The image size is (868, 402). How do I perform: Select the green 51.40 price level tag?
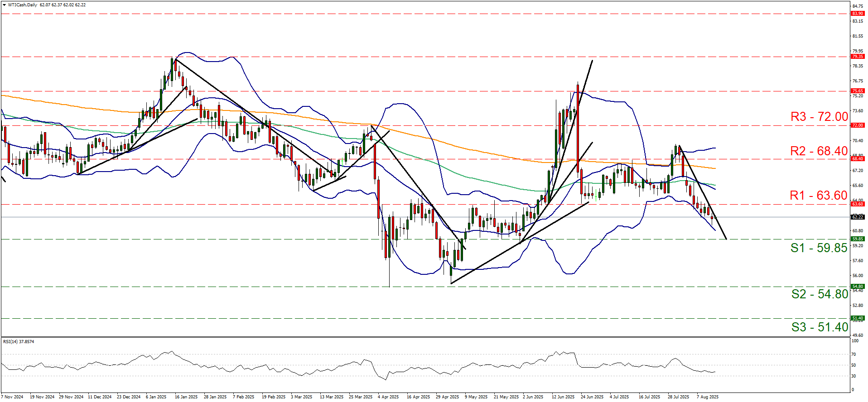(x=857, y=318)
